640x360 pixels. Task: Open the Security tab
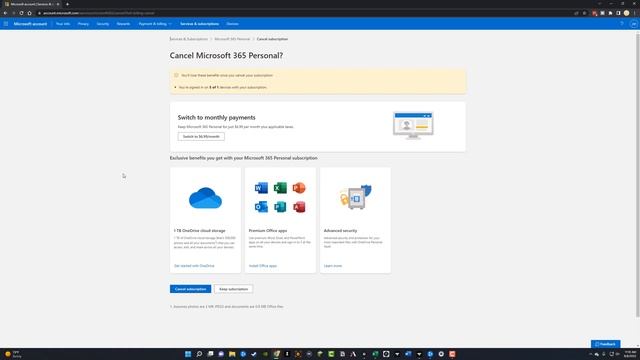(103, 24)
